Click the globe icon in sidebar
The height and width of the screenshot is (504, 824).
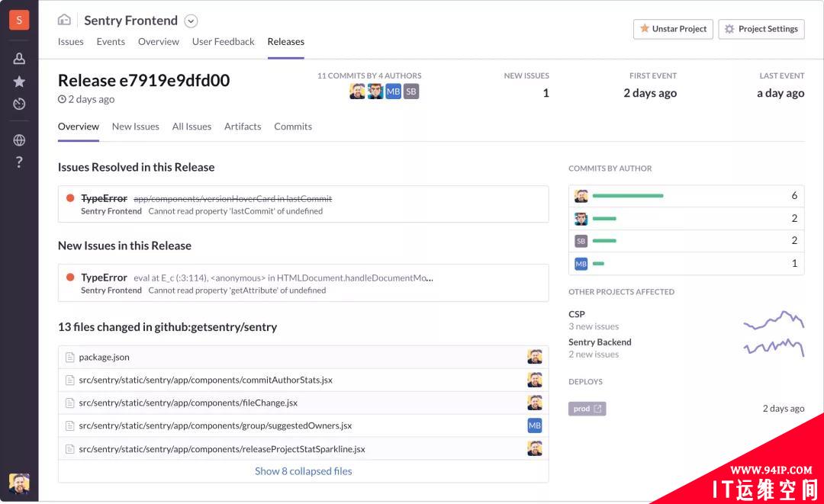[x=19, y=140]
